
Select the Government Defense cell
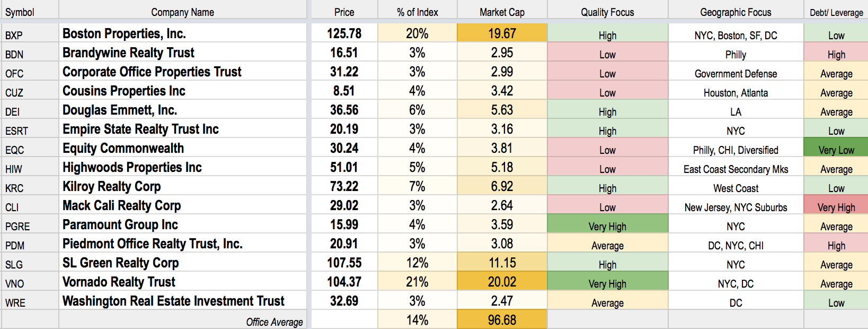(x=736, y=71)
